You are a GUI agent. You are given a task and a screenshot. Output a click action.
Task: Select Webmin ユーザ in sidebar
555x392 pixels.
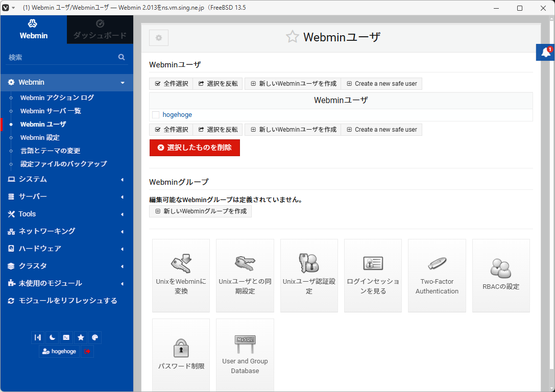coord(43,124)
